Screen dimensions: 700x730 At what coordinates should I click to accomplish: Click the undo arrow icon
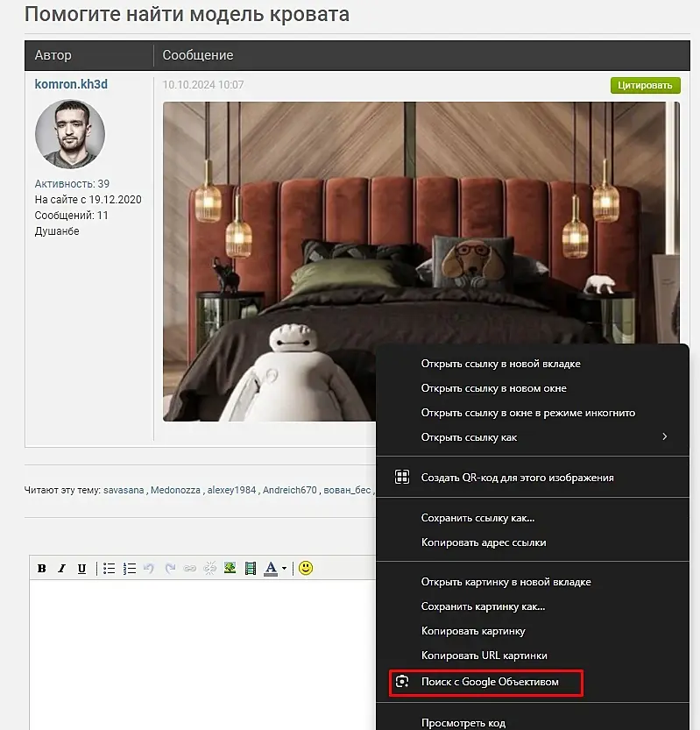click(149, 568)
